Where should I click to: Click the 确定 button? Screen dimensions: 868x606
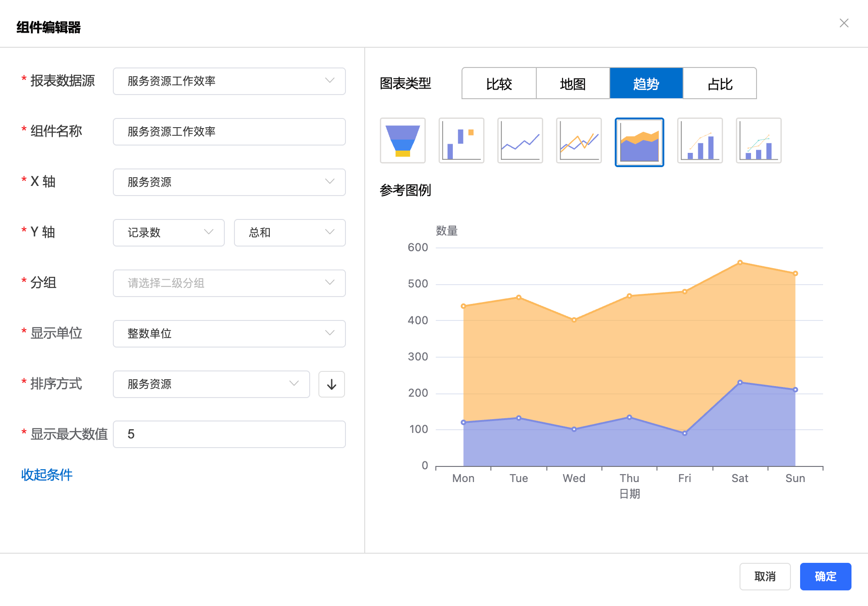[x=825, y=577]
